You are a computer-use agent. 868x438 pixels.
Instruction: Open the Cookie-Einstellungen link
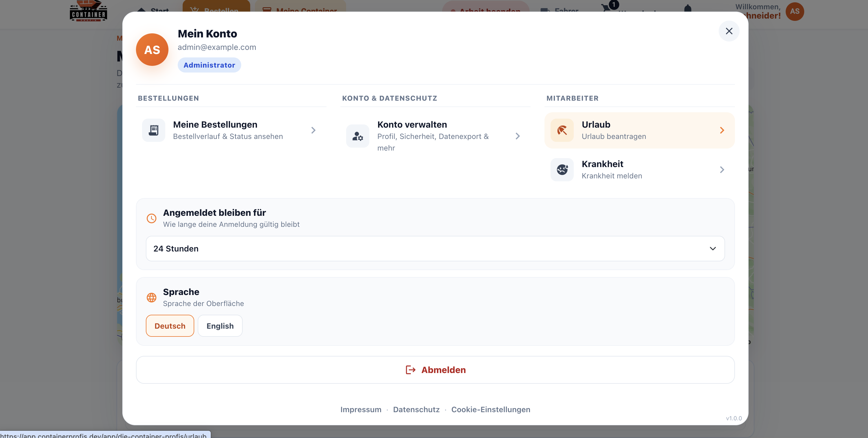[x=491, y=409]
